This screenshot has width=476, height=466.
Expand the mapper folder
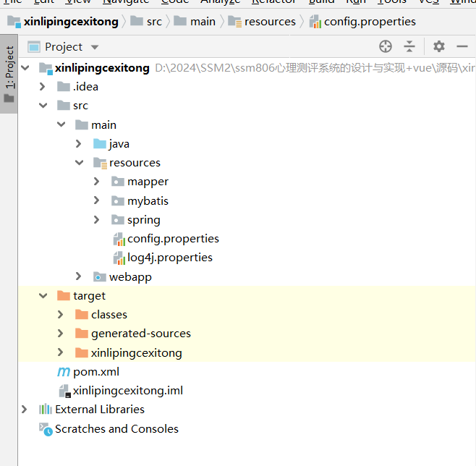point(98,182)
